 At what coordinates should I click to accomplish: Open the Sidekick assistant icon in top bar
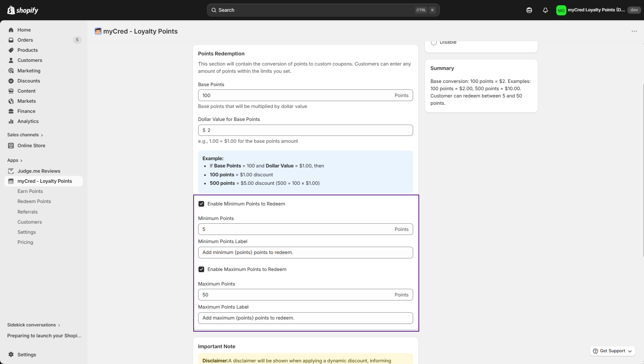(529, 10)
